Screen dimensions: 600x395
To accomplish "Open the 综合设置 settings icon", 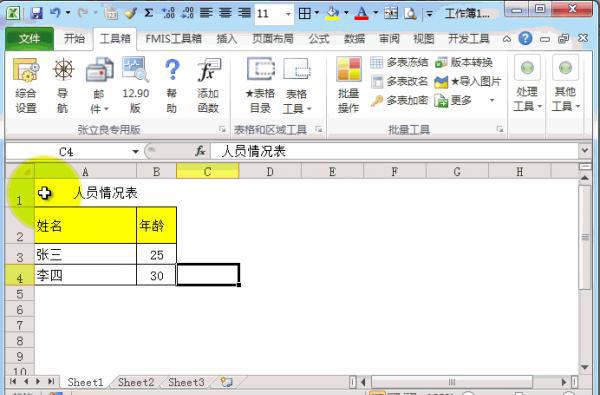I will (x=26, y=70).
